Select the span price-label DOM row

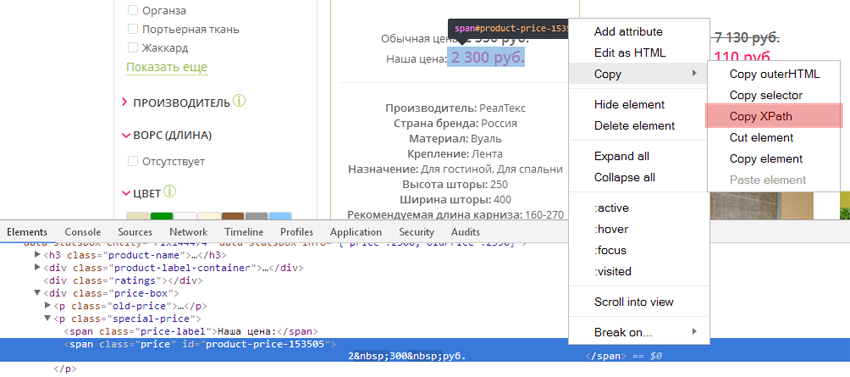(191, 331)
